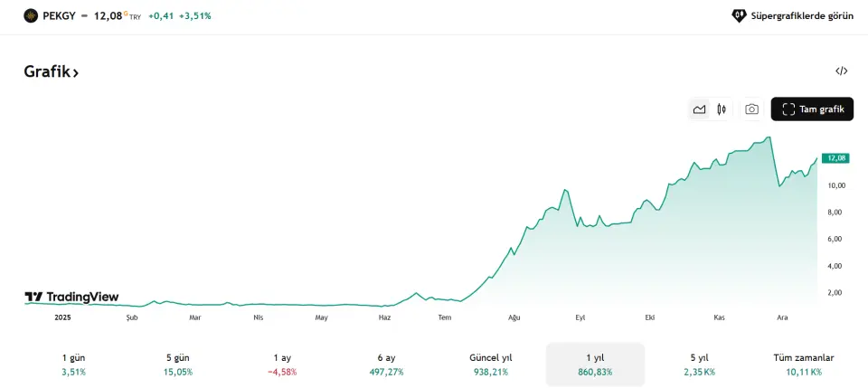Click the Supercharts logo icon
Image resolution: width=868 pixels, height=388 pixels.
pyautogui.click(x=739, y=15)
